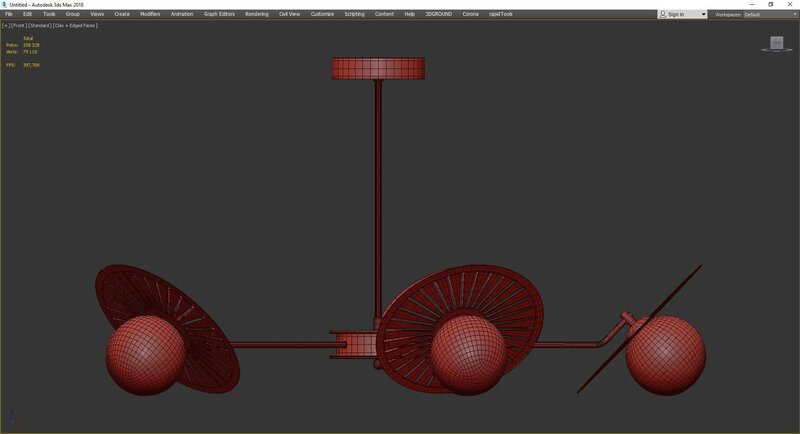The image size is (800, 434).
Task: Open the Corona menu
Action: [470, 14]
